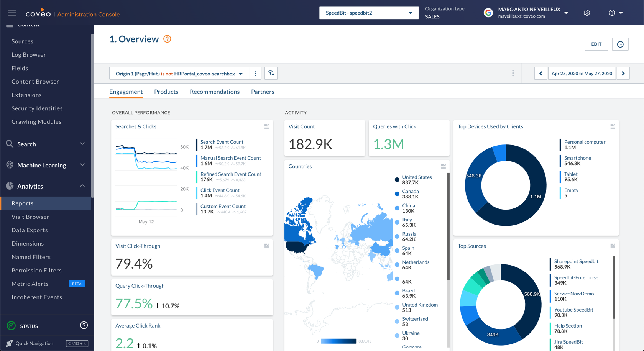Open the settings gear icon
Image resolution: width=644 pixels, height=351 pixels.
click(x=586, y=13)
